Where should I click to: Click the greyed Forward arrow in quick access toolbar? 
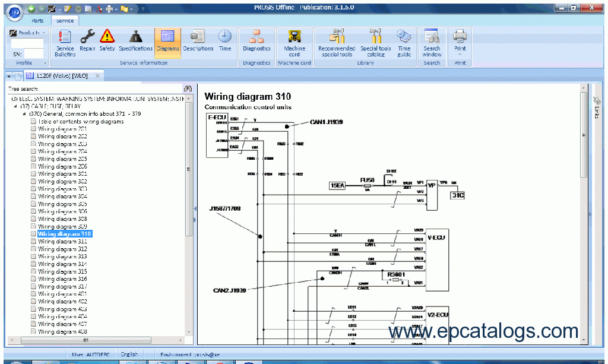(42, 8)
